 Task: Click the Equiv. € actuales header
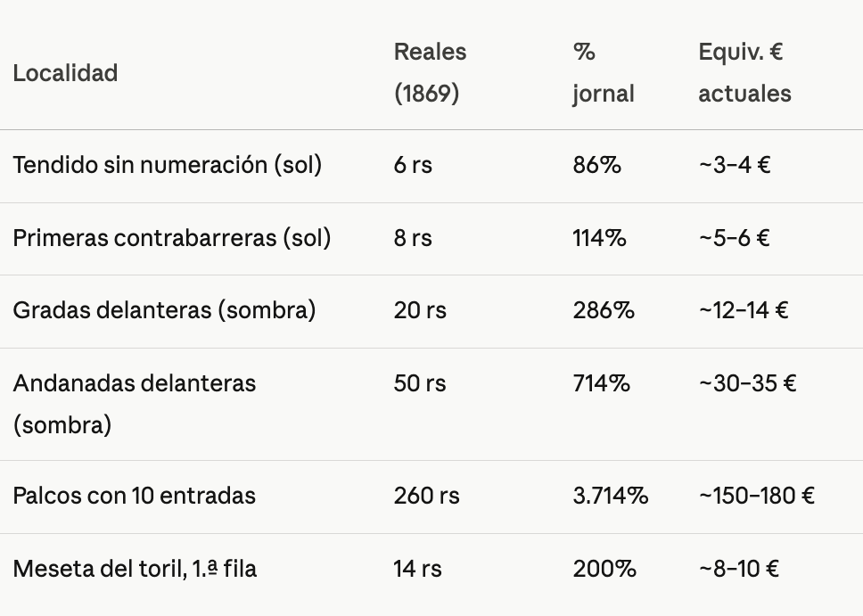(x=744, y=73)
